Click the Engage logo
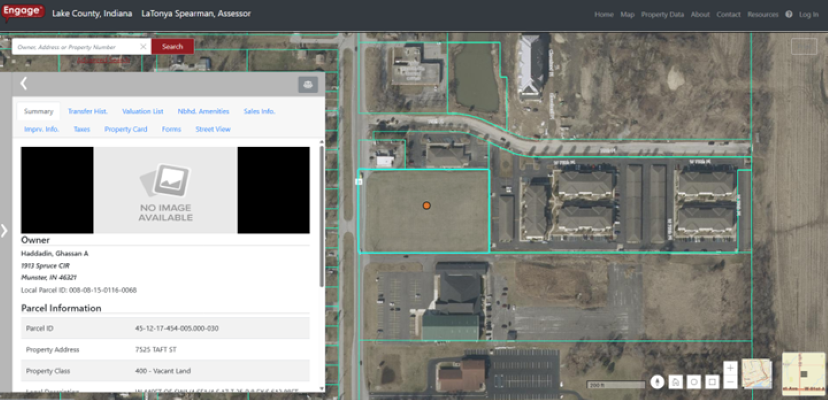828x400 pixels. tap(23, 13)
